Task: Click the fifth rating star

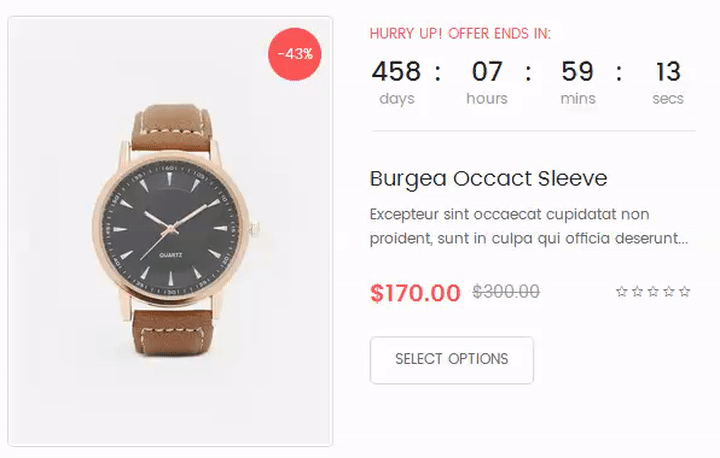Action: tap(685, 292)
